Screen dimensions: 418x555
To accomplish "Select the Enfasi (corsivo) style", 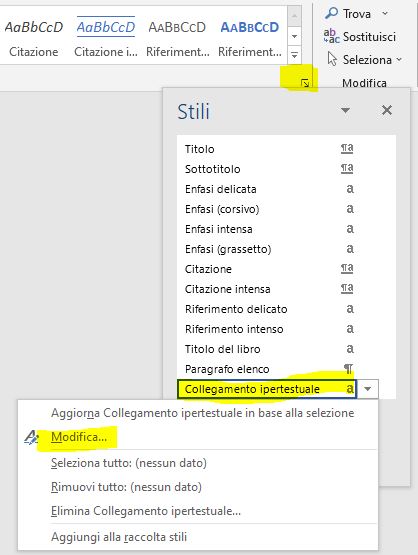I will [269, 209].
